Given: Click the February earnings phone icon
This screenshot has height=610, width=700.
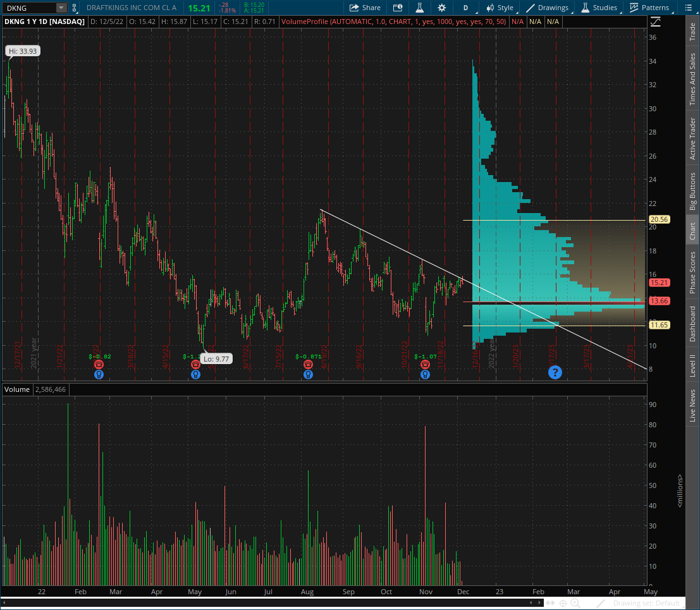Looking at the screenshot, I should [99, 365].
